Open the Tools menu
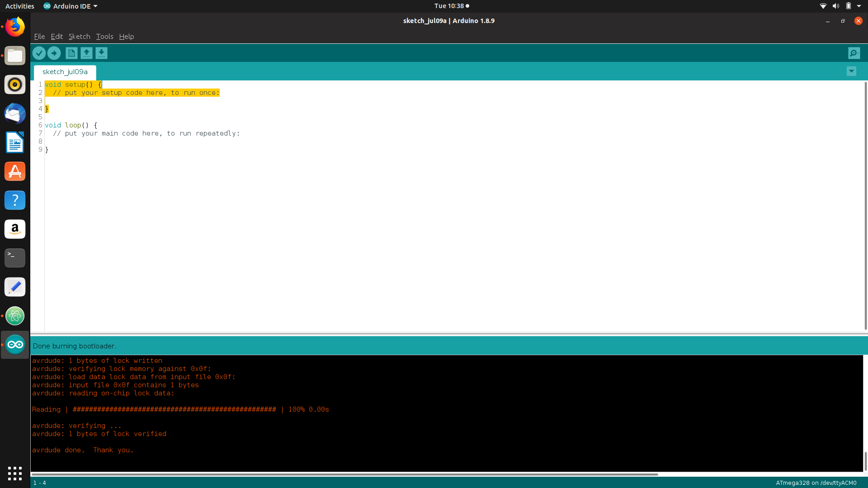The width and height of the screenshot is (868, 488). pos(104,37)
